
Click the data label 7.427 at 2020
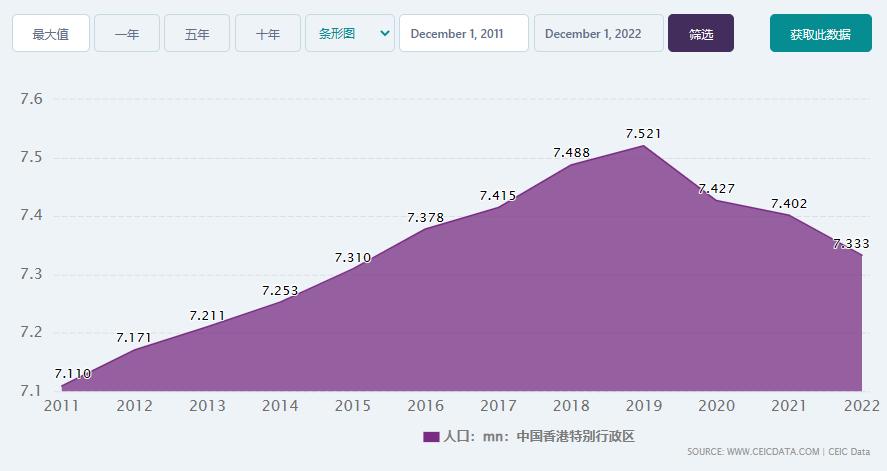click(x=717, y=189)
